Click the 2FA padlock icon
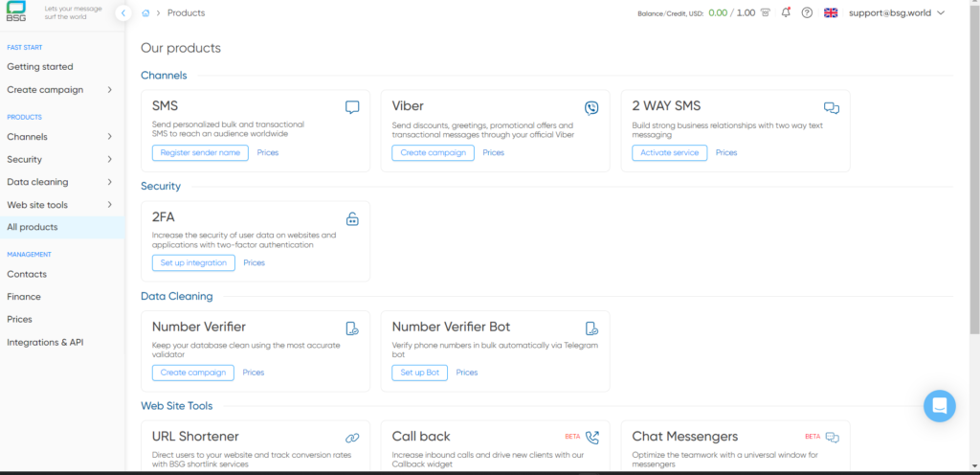 (x=352, y=218)
